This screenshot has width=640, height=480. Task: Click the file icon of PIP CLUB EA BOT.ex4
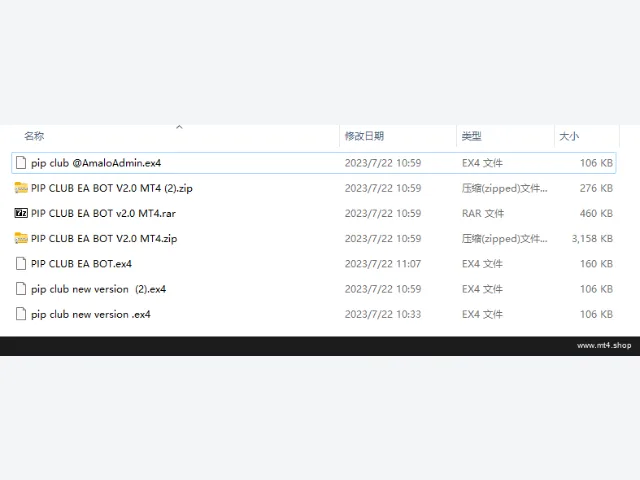coord(21,264)
